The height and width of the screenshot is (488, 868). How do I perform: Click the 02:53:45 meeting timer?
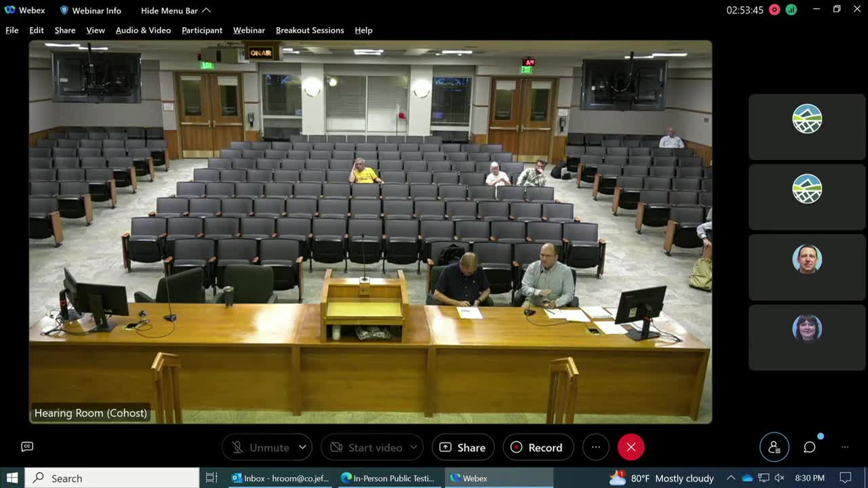[745, 10]
